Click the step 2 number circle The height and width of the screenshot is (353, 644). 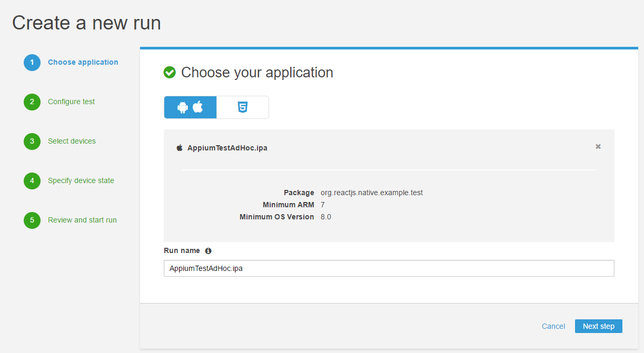pos(32,102)
